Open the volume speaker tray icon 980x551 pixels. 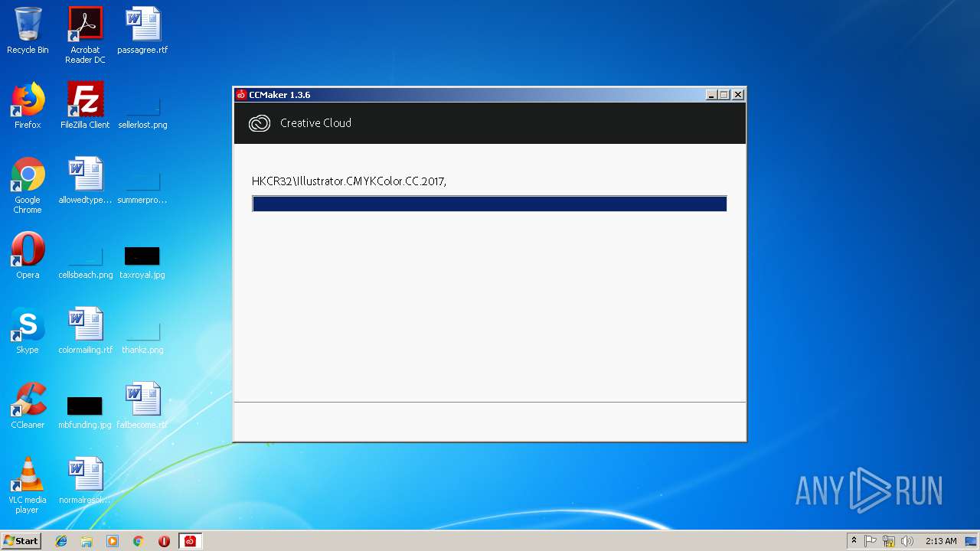point(907,541)
